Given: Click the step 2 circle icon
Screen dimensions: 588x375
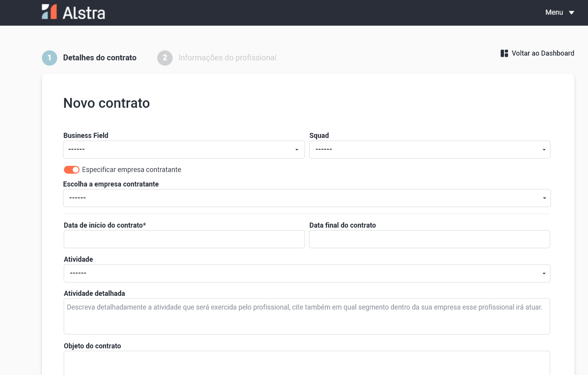Looking at the screenshot, I should click(165, 58).
